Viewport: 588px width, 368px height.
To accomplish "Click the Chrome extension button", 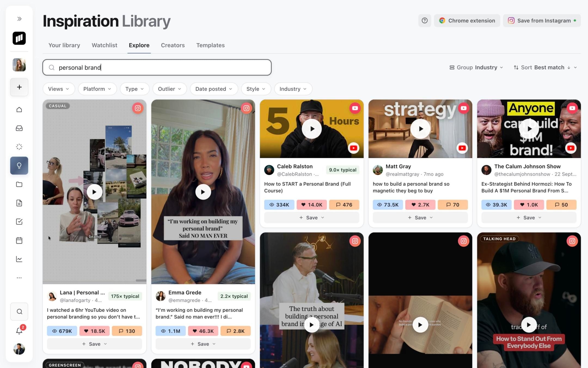I will (x=467, y=20).
